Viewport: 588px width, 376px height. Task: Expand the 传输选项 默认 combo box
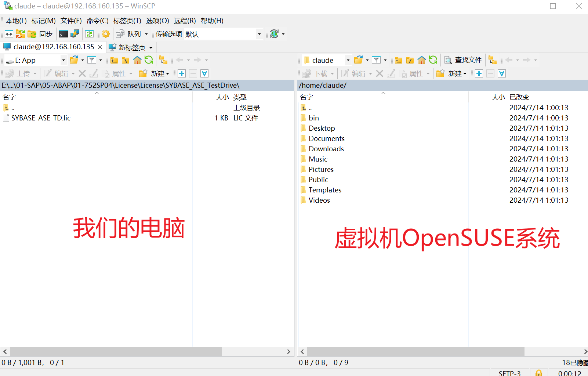pyautogui.click(x=259, y=34)
